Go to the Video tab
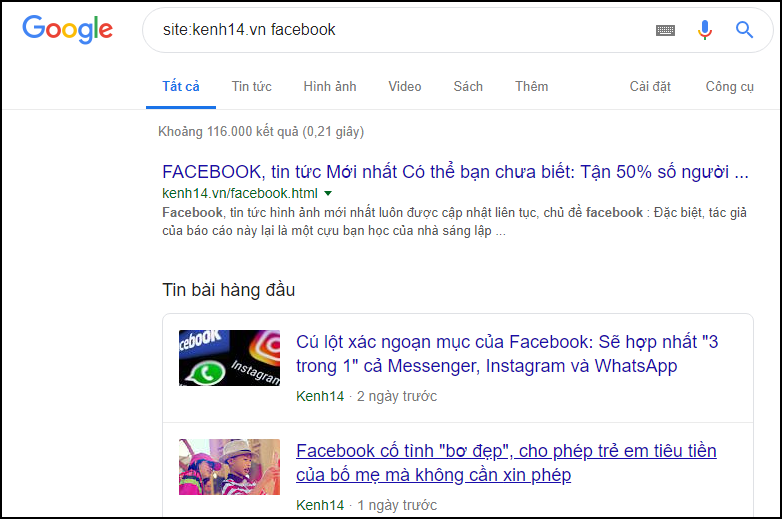Viewport: 782px width, 519px height. tap(405, 86)
